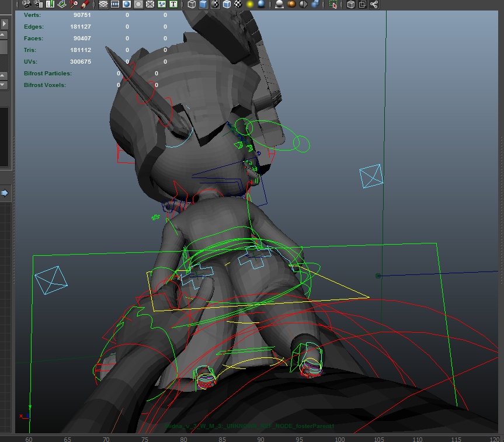The width and height of the screenshot is (504, 442).
Task: Toggle Motion Blur orange icon
Action: pos(291,4)
